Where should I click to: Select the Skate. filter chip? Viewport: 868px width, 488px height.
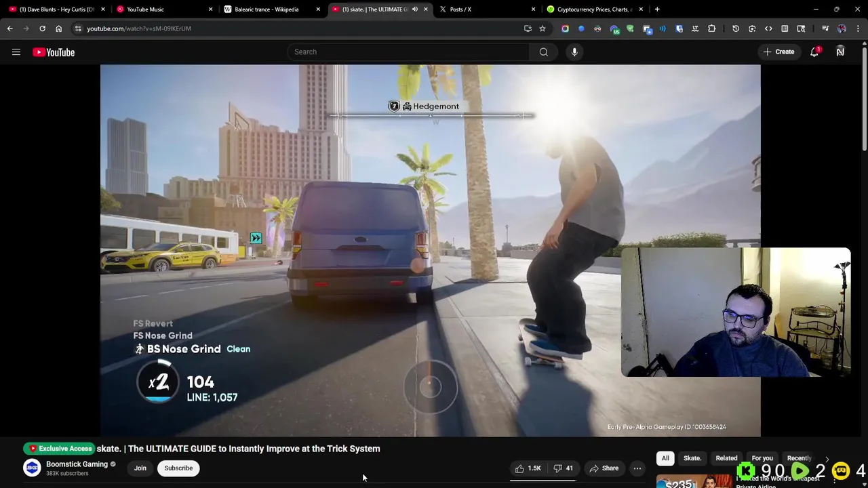coord(692,458)
